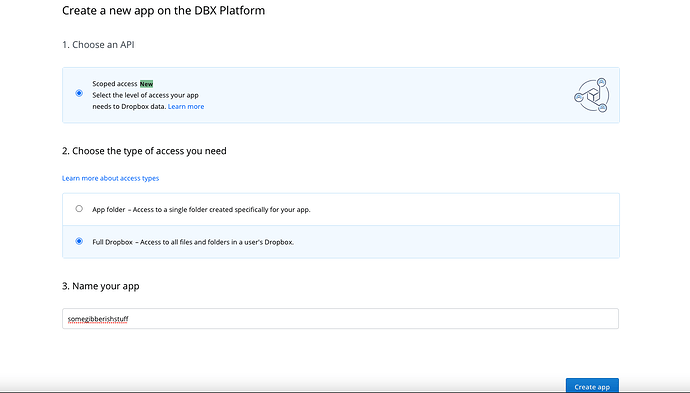Select the Full Dropbox radio option
The width and height of the screenshot is (690, 393).
79,241
